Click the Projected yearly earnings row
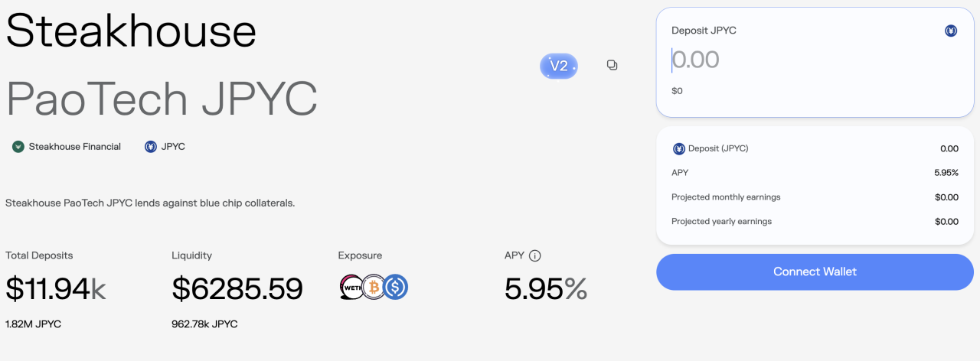Viewport: 980px width, 361px height. point(815,222)
